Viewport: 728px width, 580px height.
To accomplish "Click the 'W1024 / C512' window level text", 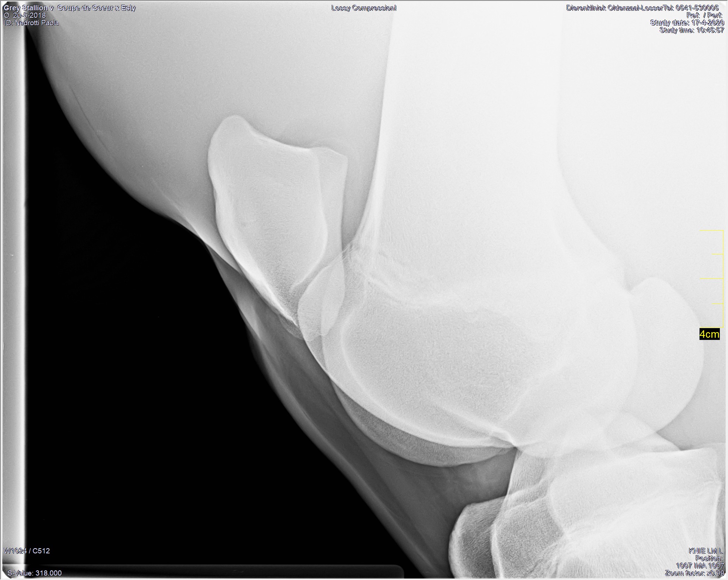I will [27, 551].
